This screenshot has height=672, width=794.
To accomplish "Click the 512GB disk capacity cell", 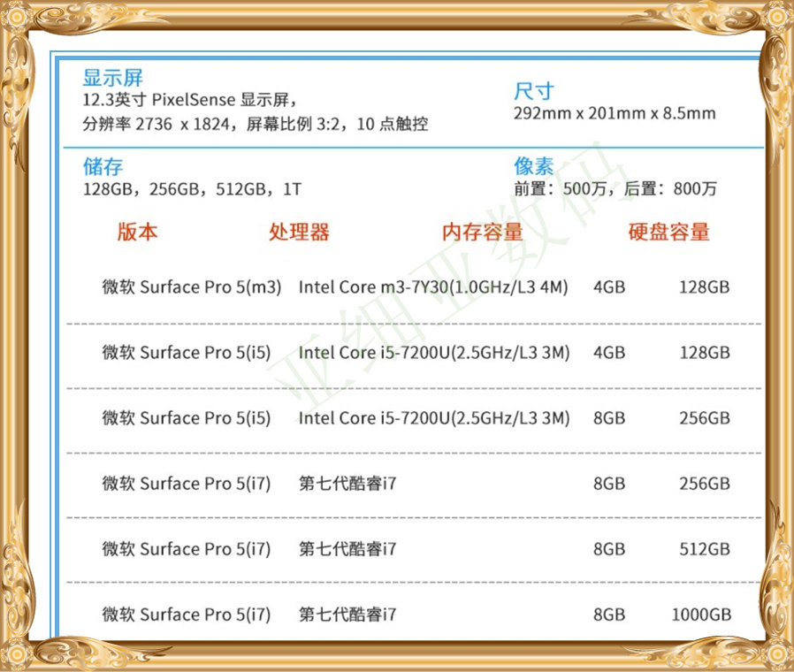I will coord(705,549).
